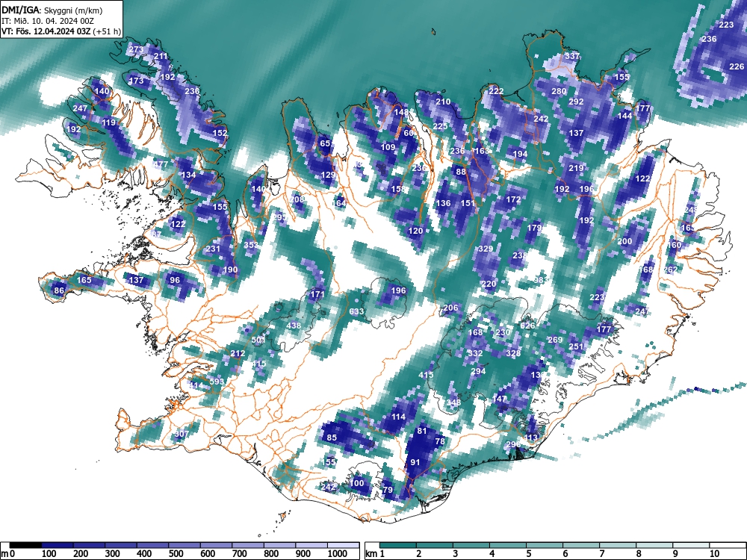The image size is (747, 560).
Task: Click the 'DMI/IGA: Skyggni (m/km)' title text
Action: click(52, 10)
